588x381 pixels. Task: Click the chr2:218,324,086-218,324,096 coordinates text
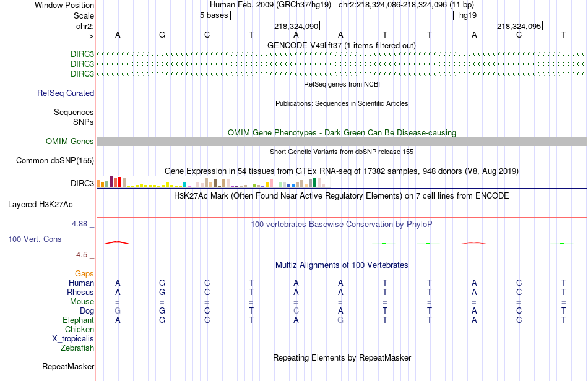pos(406,5)
